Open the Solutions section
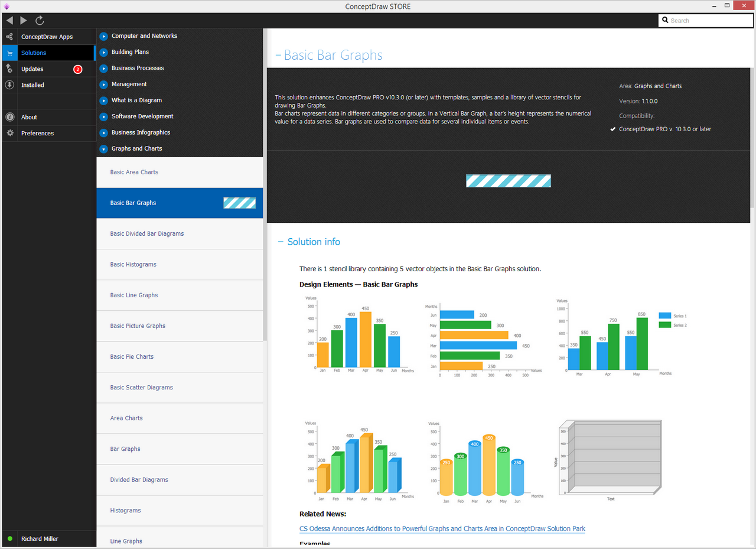This screenshot has width=756, height=549. [48, 53]
